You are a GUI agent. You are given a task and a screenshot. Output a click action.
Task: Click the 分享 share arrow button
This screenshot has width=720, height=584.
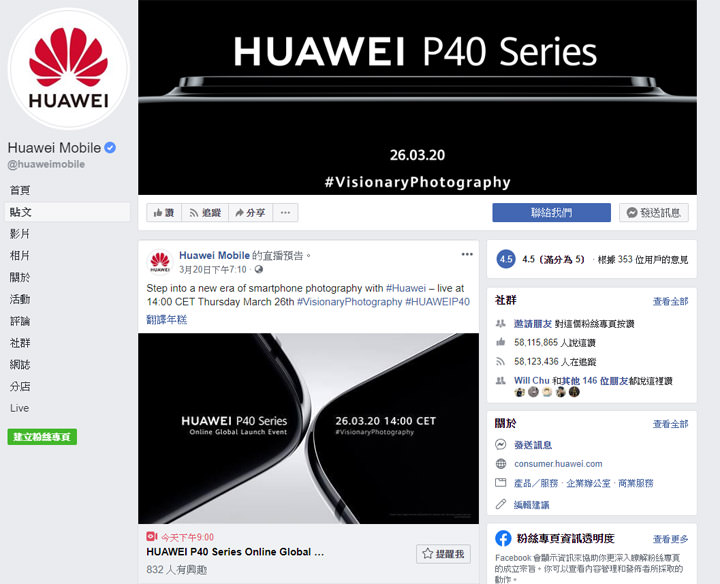click(x=250, y=213)
